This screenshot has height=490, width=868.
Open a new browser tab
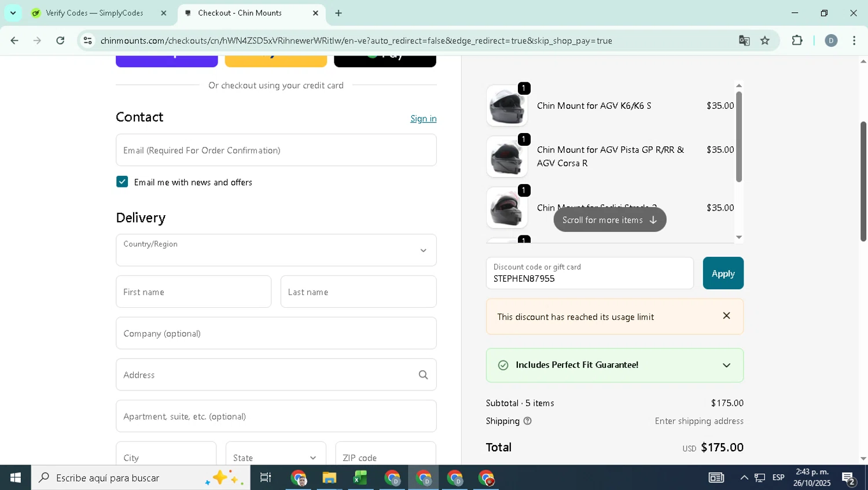[x=339, y=13]
